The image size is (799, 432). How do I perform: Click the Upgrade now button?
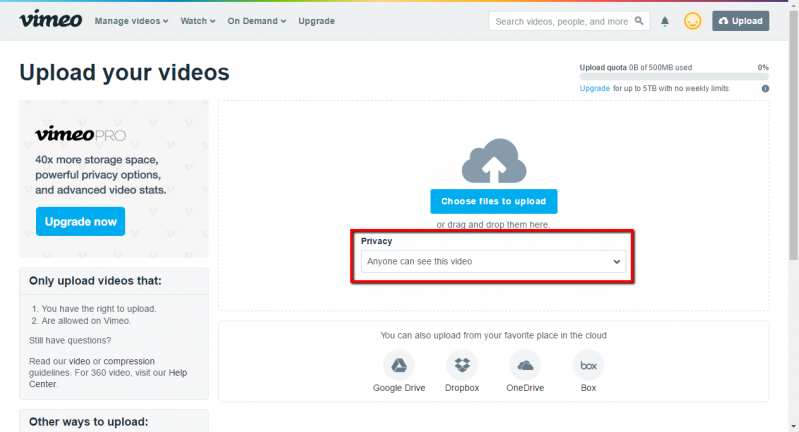coord(81,222)
